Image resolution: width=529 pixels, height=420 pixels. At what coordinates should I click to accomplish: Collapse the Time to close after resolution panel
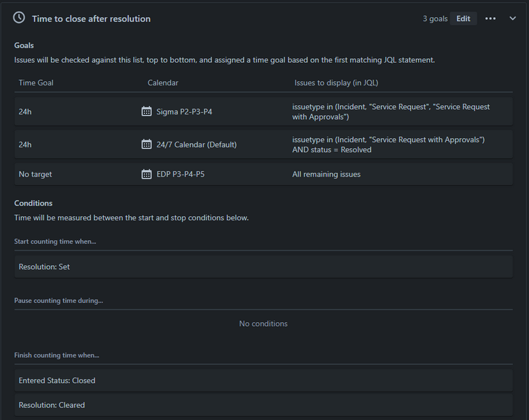click(512, 19)
